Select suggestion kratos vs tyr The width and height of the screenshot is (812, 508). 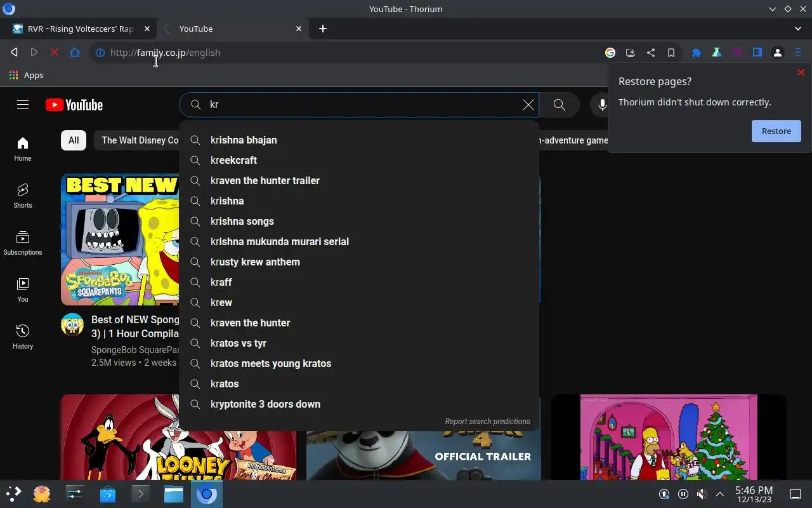click(359, 343)
